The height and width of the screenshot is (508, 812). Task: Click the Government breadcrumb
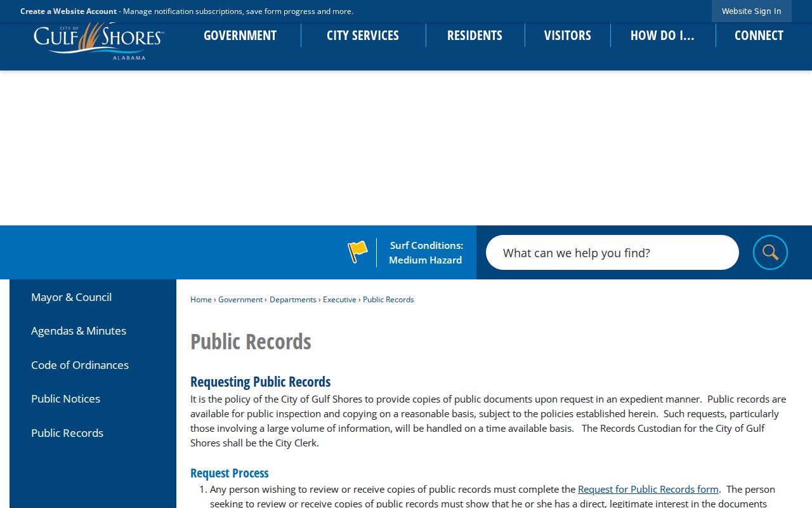coord(240,299)
